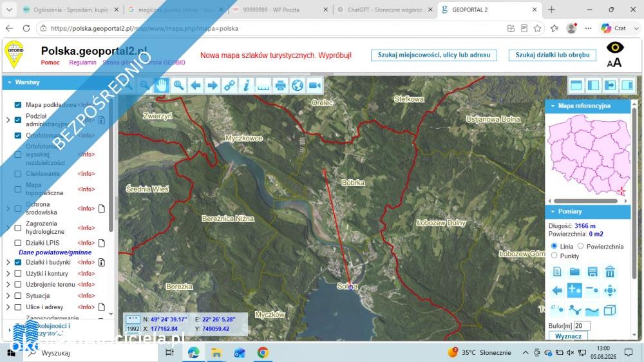The image size is (644, 362).
Task: Select the Linia radio button
Action: click(554, 246)
